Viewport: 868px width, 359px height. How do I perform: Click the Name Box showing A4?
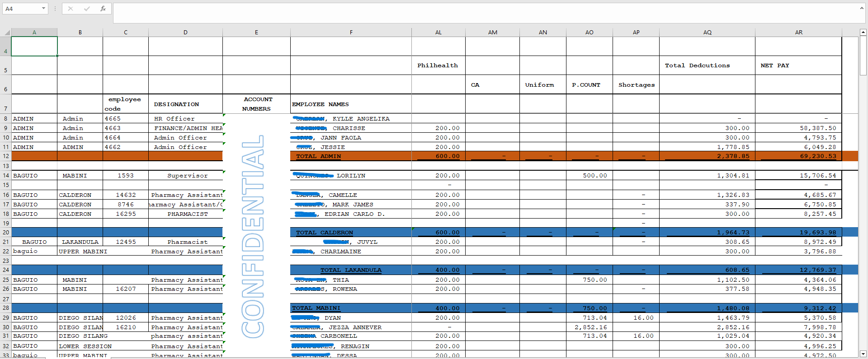pyautogui.click(x=21, y=9)
